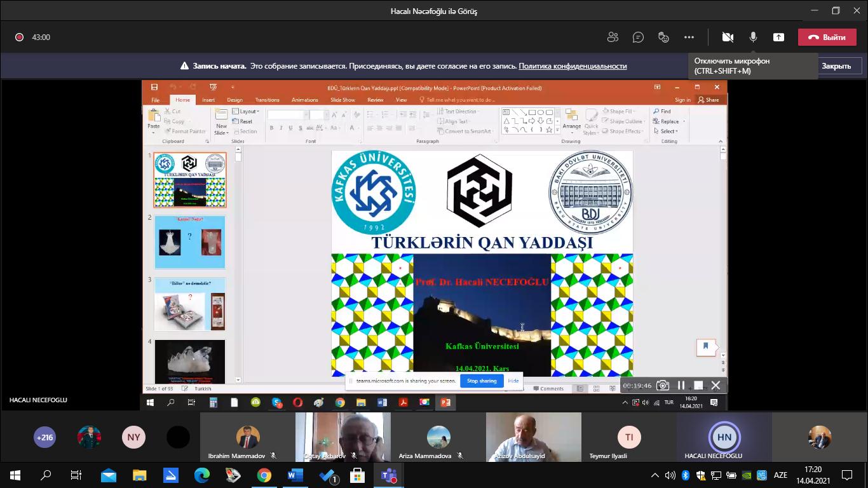Leave the meeting with Выйти button
Screen dimensions: 868x488
(827, 37)
